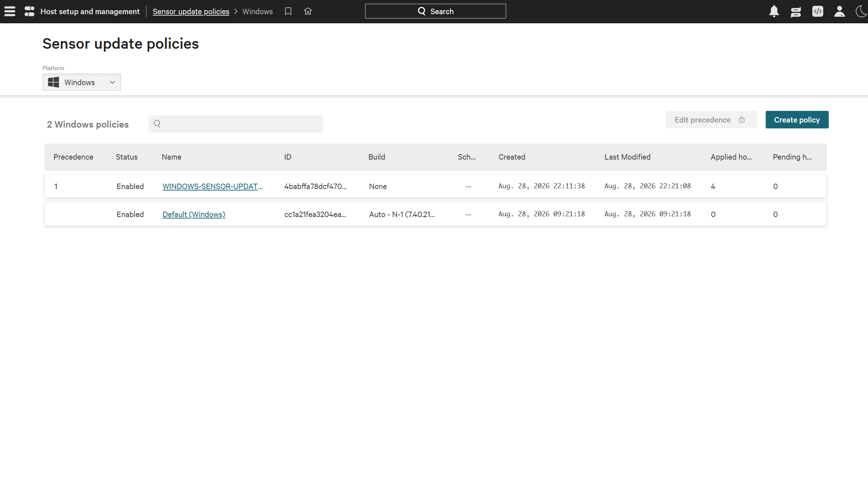Focus the policies filter search field

click(236, 124)
